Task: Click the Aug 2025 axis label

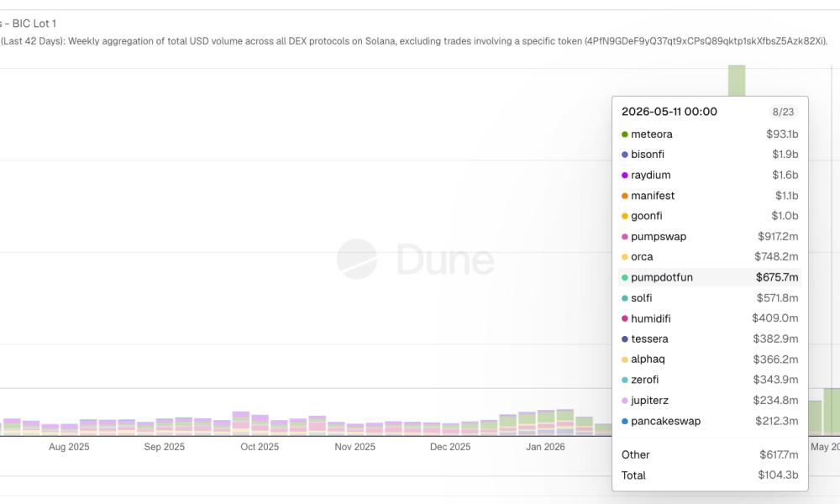Action: point(69,447)
